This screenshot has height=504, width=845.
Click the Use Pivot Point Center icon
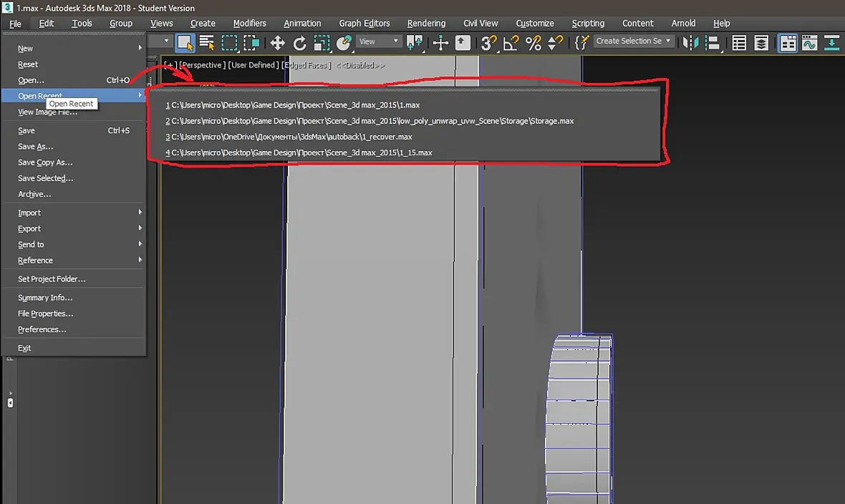coord(415,42)
